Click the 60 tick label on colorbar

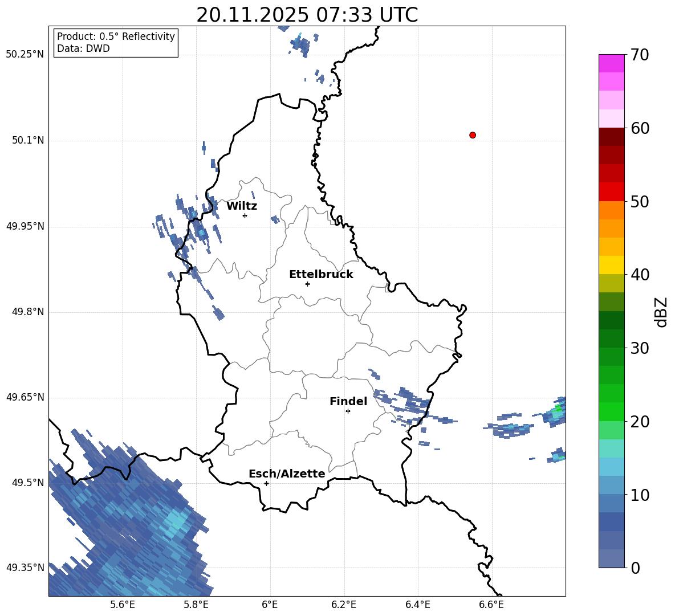[640, 128]
